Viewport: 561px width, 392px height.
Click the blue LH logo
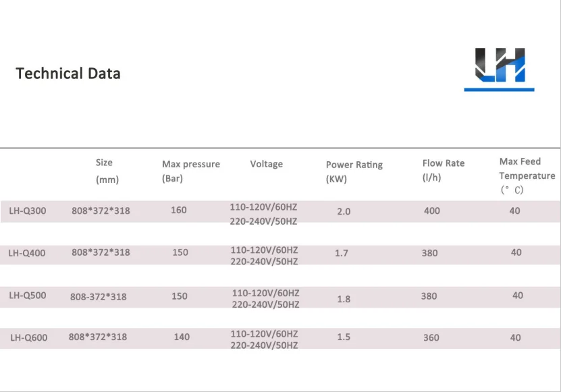(499, 69)
